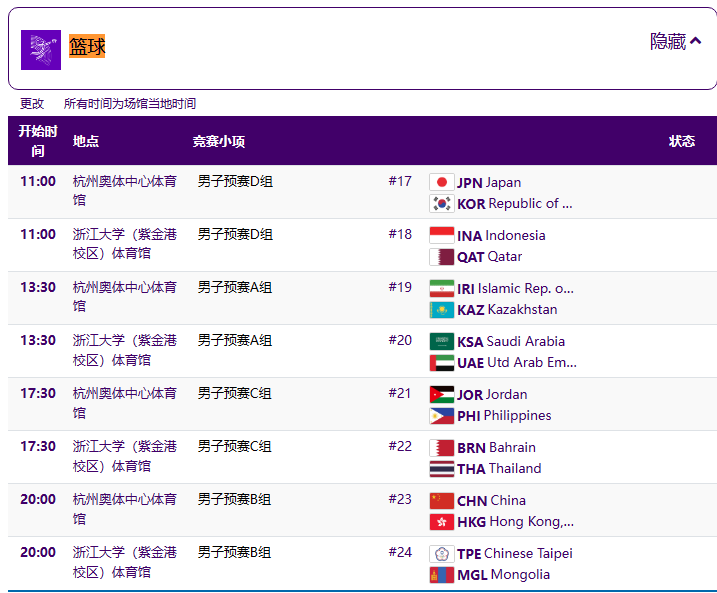Image resolution: width=717 pixels, height=593 pixels.
Task: Click the Philippines flag icon
Action: point(441,415)
